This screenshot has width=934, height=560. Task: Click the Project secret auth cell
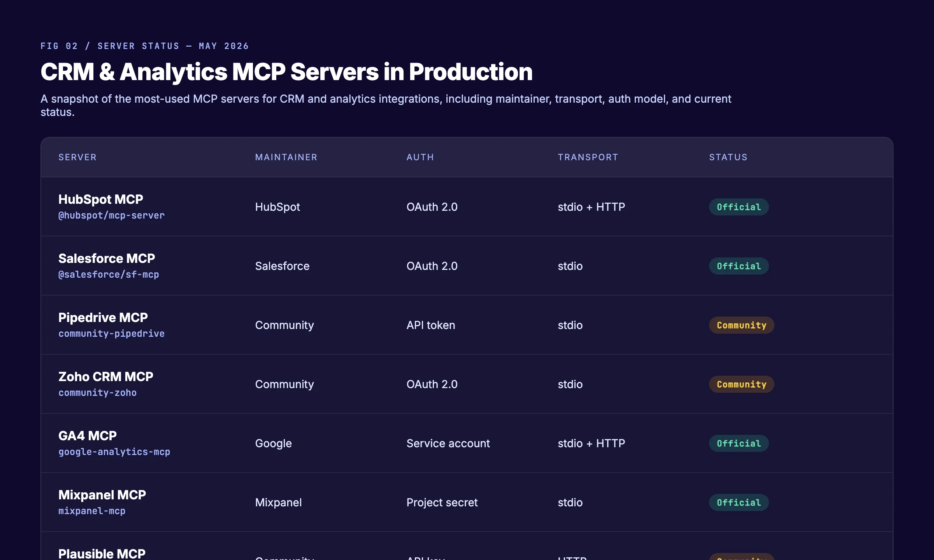(442, 502)
